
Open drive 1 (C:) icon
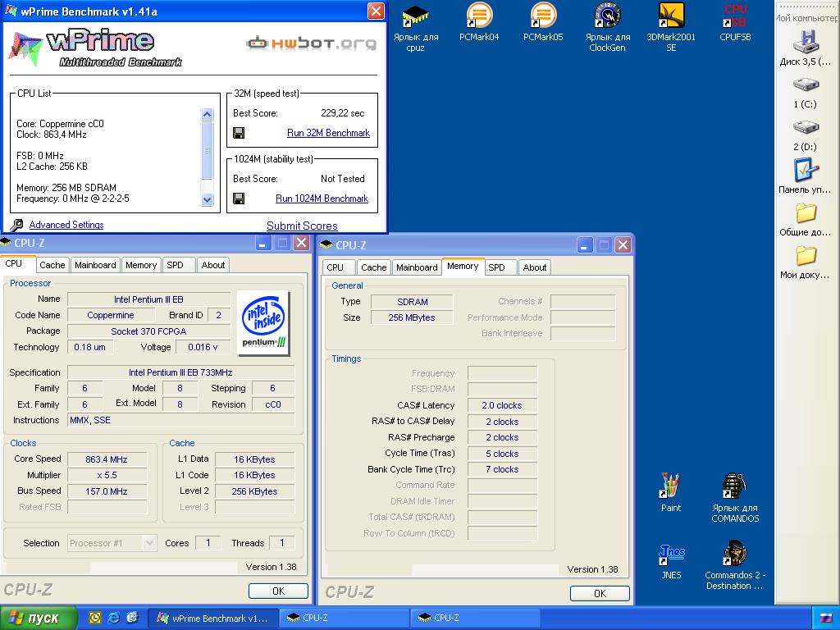(x=806, y=93)
